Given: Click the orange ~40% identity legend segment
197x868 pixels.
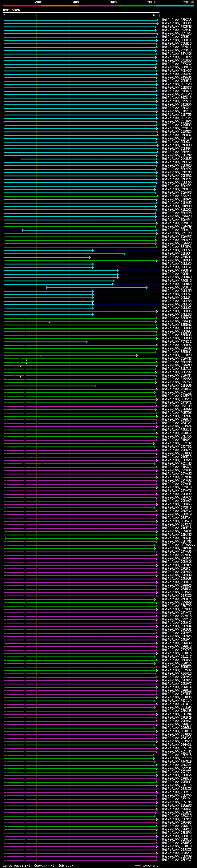Looking at the screenshot, I should 60,6.
